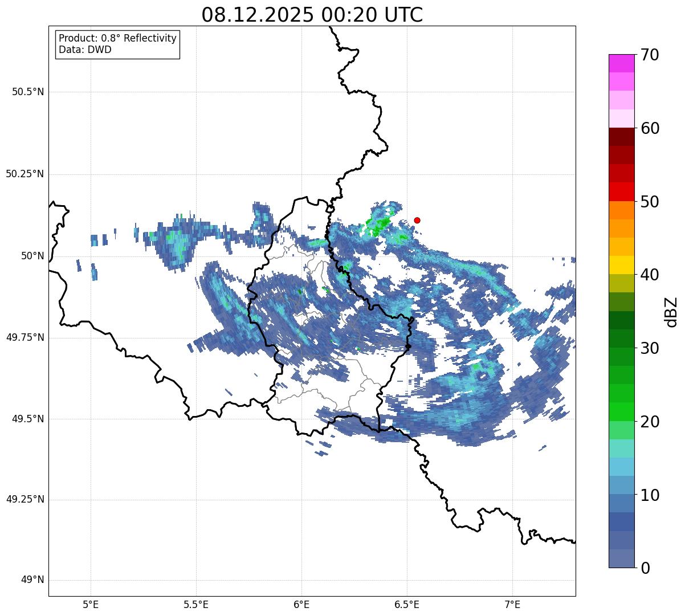Click the 49°N latitude label

pos(32,580)
